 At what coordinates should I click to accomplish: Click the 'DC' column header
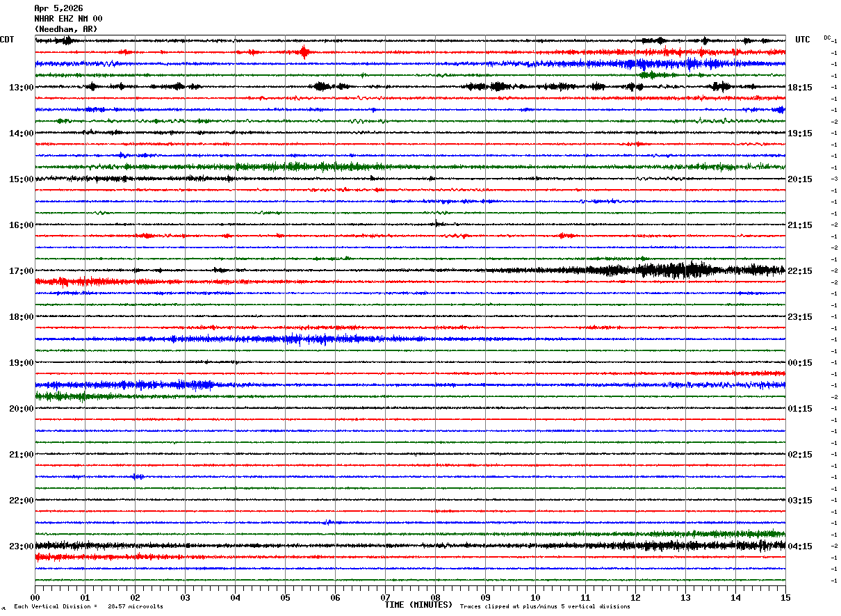click(x=827, y=38)
